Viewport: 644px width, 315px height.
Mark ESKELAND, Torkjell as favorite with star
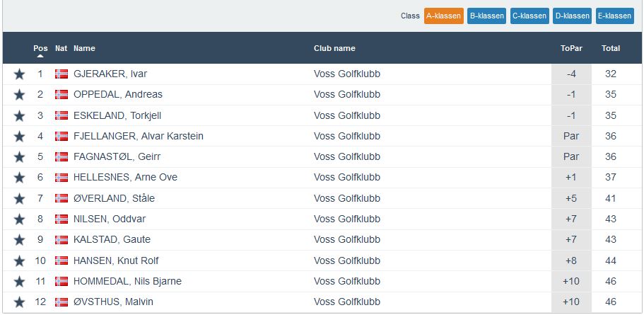pos(19,115)
